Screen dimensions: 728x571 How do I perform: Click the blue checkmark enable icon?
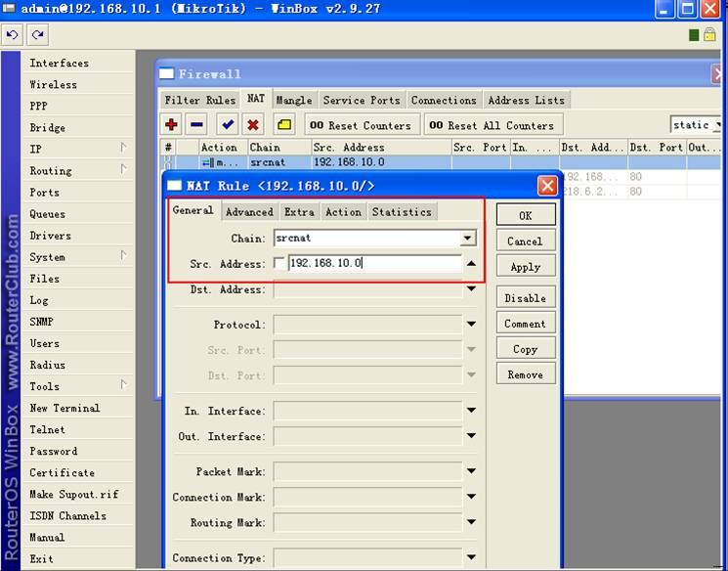pos(228,124)
